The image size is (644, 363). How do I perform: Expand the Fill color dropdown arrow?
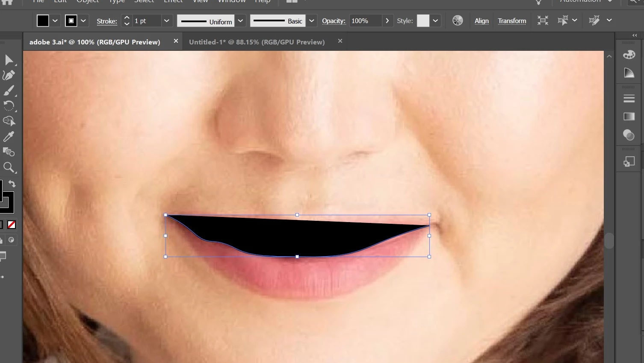55,20
